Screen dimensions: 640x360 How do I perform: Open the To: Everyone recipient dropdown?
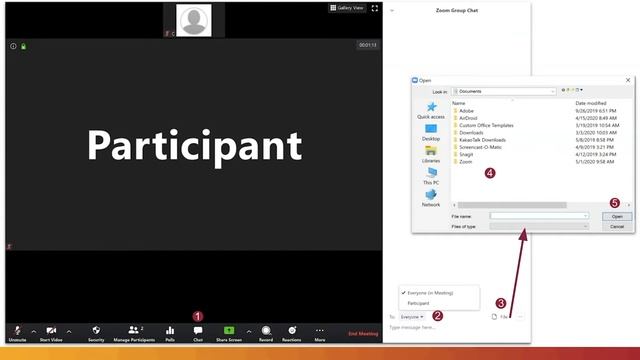[411, 317]
